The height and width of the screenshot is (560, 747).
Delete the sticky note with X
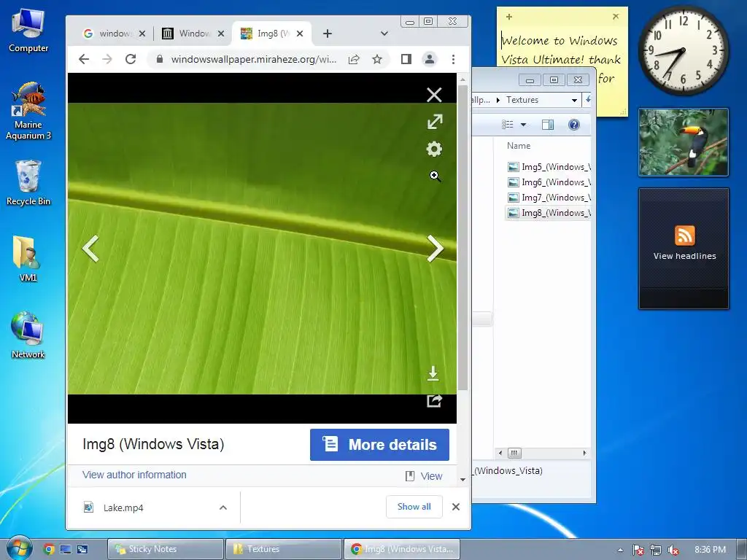click(616, 17)
